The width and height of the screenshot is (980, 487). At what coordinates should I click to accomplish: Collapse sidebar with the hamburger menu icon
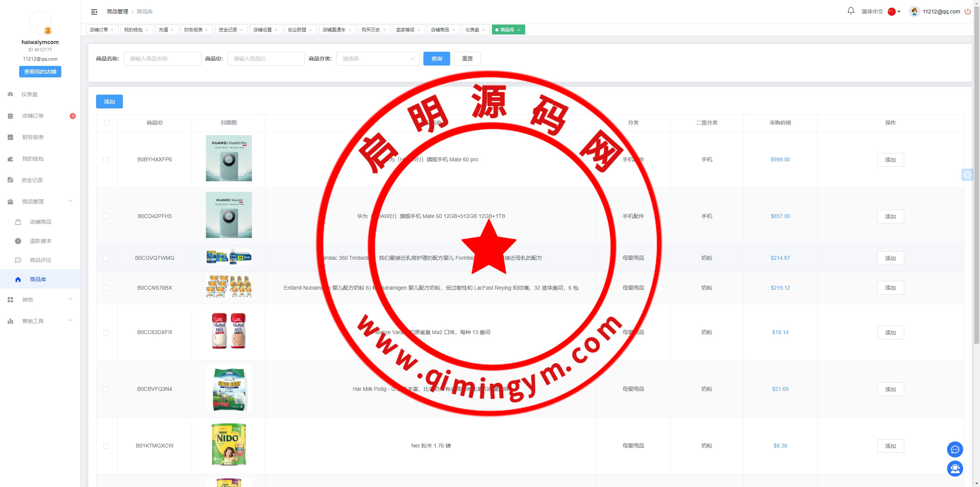94,12
